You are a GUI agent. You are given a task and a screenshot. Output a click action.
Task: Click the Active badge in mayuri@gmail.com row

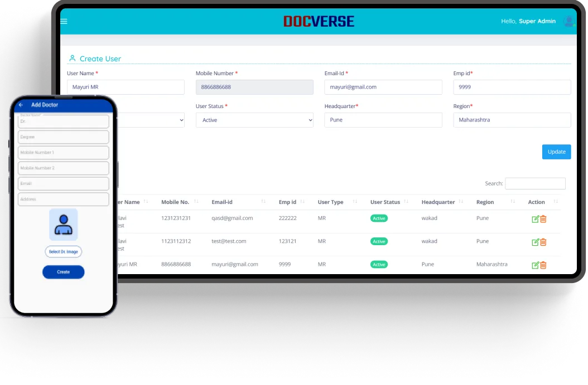click(379, 265)
